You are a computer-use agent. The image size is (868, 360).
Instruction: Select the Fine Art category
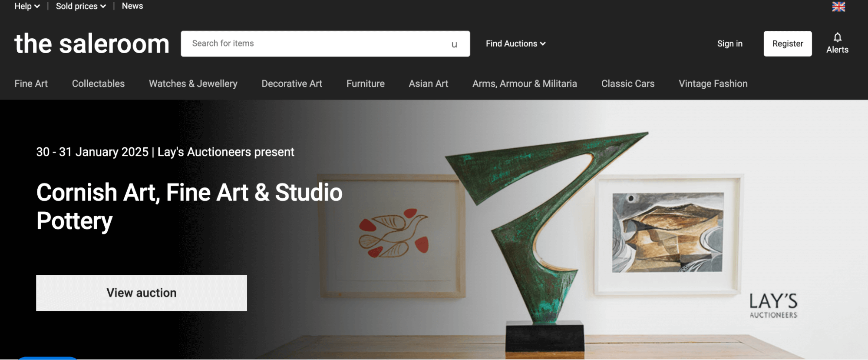pyautogui.click(x=31, y=83)
